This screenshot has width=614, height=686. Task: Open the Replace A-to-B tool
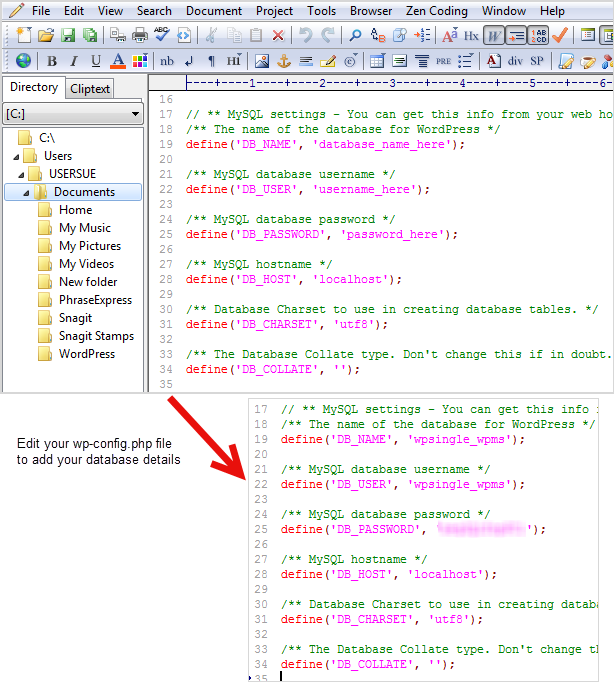tap(377, 35)
